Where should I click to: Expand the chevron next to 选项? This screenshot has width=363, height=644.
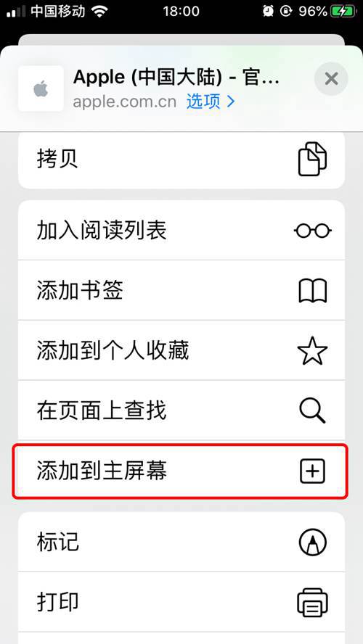click(x=231, y=102)
